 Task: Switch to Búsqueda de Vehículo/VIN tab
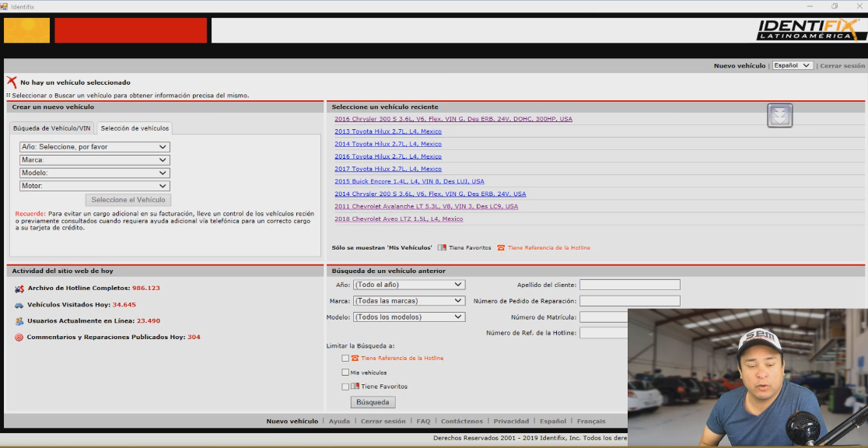coord(52,128)
